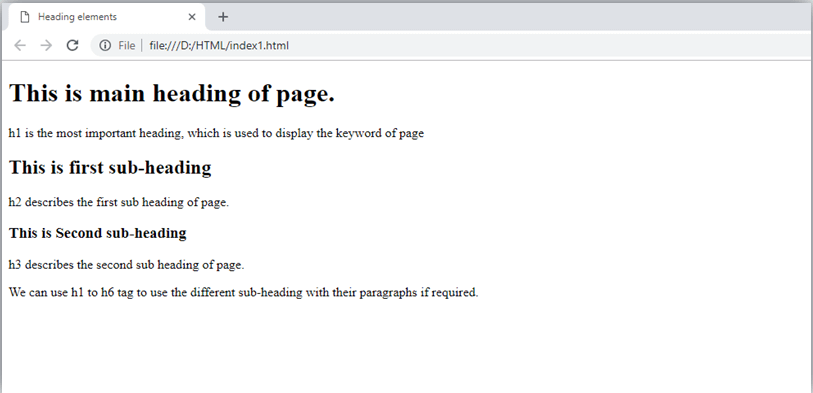
Task: Click the blank white area below the paragraphs
Action: click(x=404, y=347)
